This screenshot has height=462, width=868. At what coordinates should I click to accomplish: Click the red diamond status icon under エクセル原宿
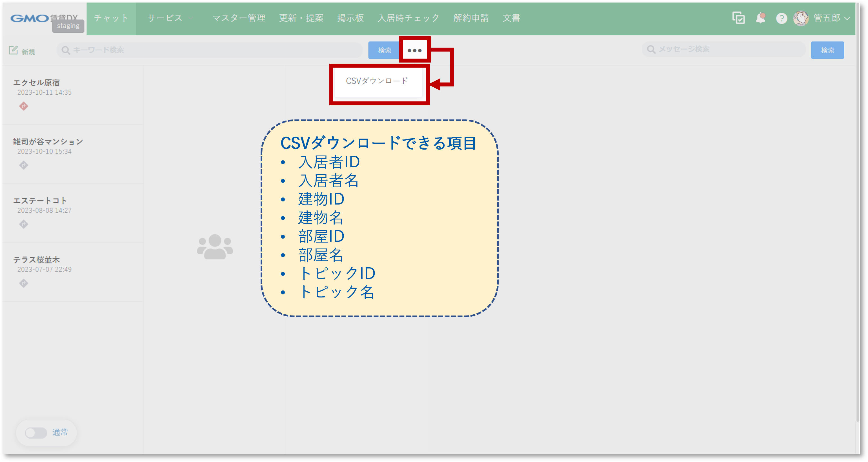tap(24, 106)
